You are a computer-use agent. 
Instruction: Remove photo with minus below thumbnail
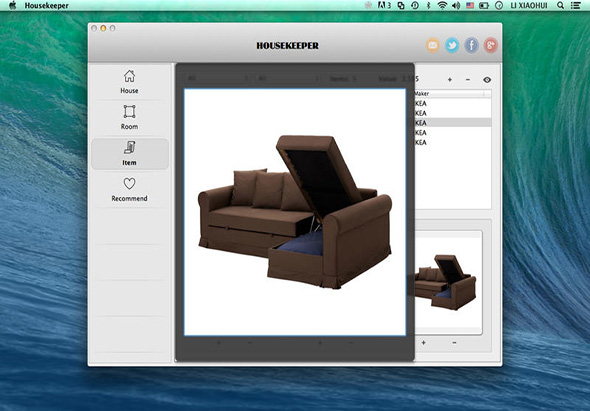(455, 342)
